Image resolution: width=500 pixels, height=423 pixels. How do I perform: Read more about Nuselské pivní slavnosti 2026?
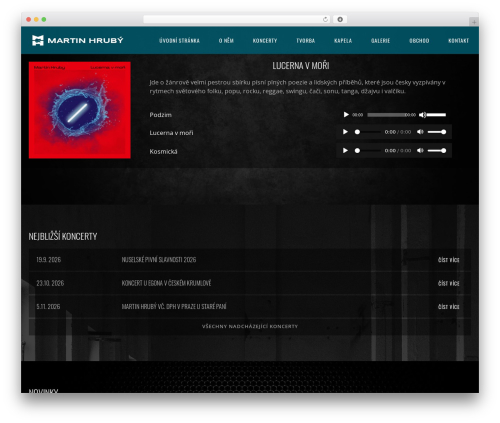tap(448, 260)
